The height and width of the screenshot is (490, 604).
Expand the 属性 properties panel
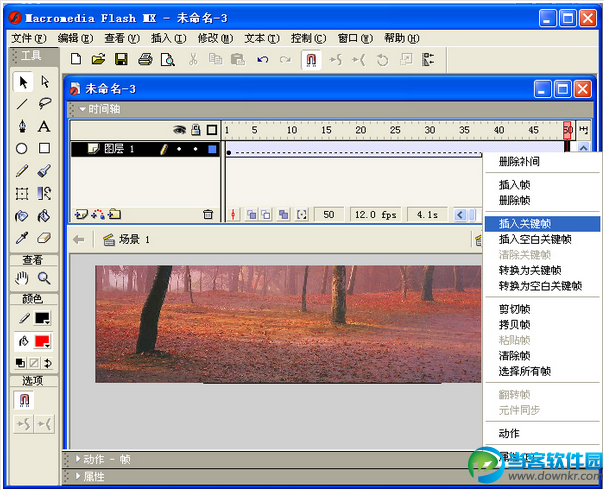pos(77,476)
